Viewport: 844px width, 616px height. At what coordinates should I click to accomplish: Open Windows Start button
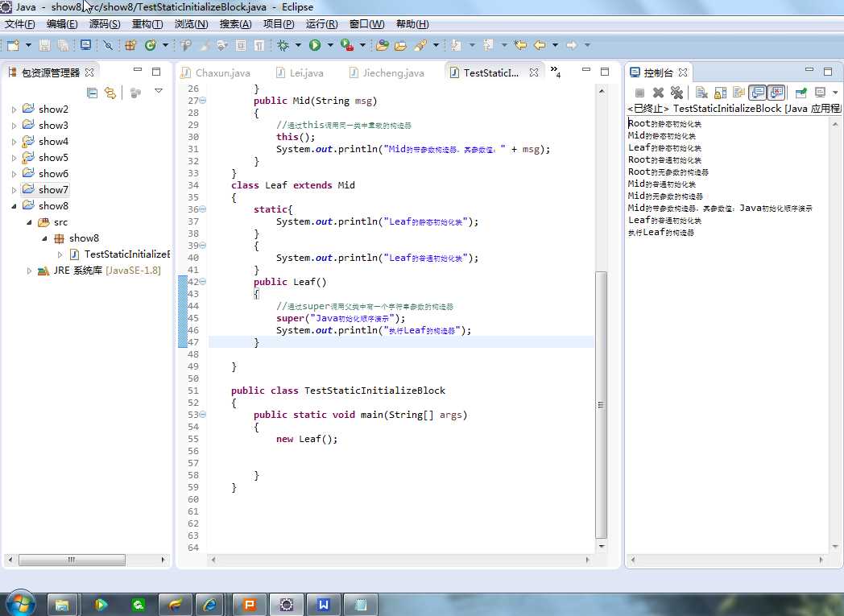[20, 602]
